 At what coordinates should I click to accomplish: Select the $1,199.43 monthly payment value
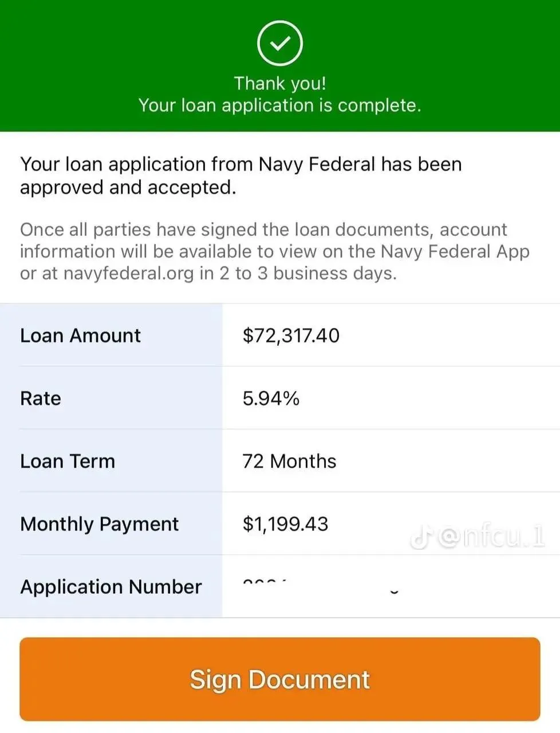coord(285,525)
